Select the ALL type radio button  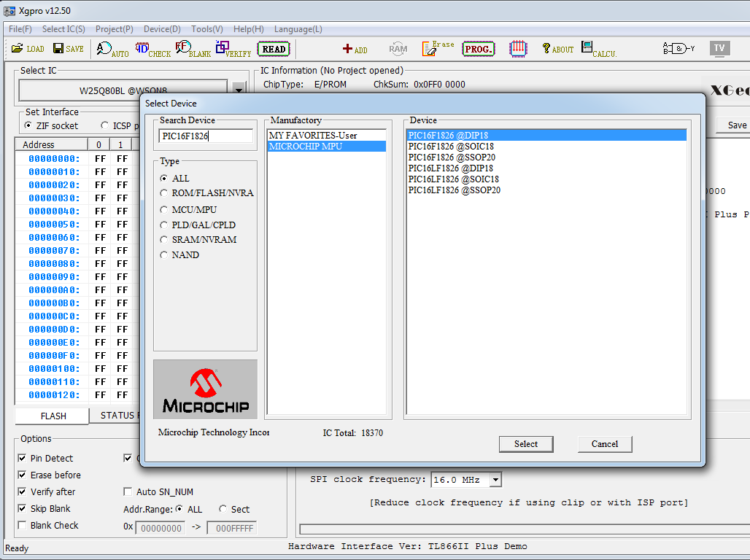click(164, 179)
